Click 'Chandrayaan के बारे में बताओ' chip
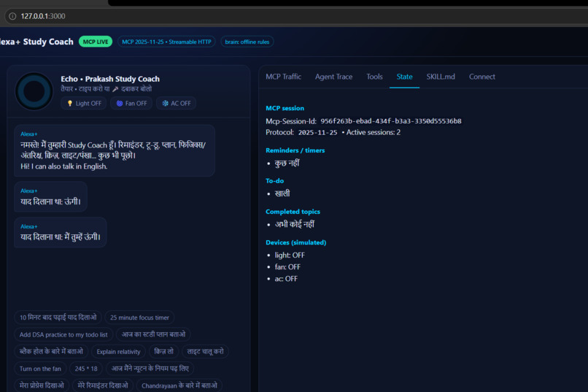 click(x=179, y=385)
